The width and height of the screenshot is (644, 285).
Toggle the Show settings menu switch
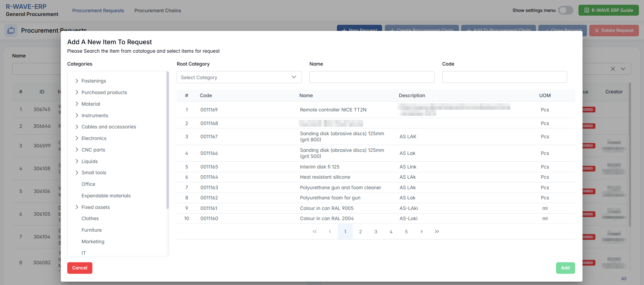point(566,10)
